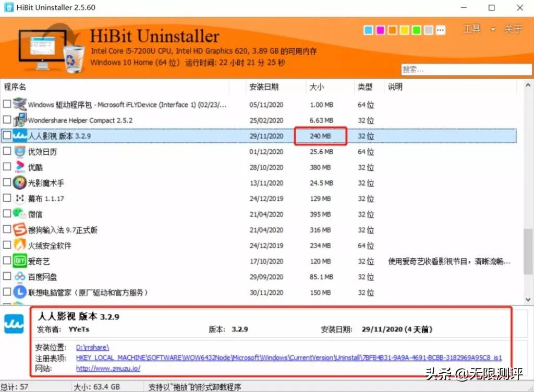Click the 联想电脑管家 app icon
Viewport: 534px width, 392px height.
pos(20,292)
